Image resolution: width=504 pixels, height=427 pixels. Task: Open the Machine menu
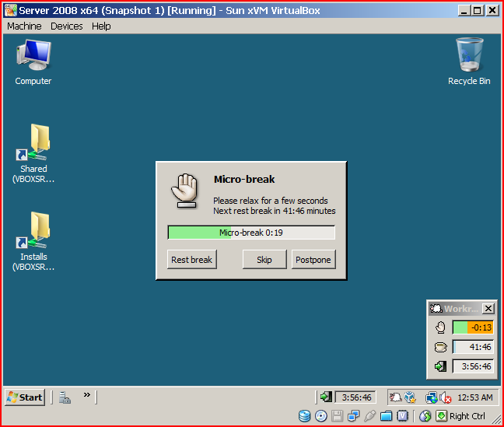24,26
